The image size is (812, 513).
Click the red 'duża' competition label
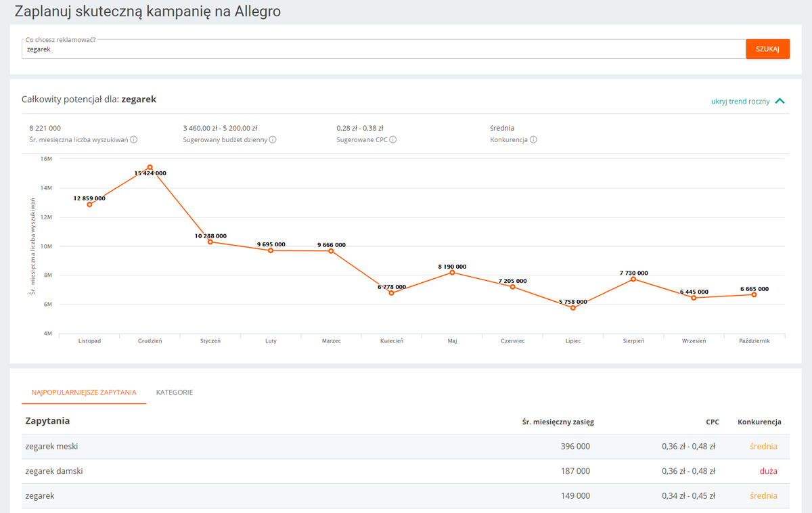[768, 471]
